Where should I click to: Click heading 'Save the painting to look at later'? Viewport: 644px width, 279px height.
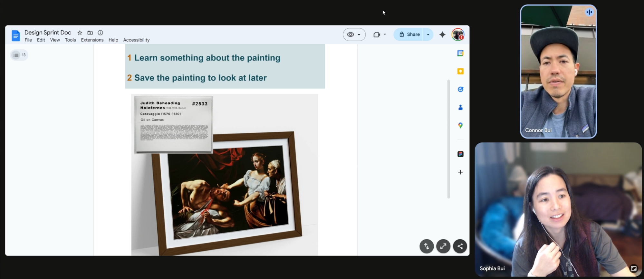click(200, 78)
